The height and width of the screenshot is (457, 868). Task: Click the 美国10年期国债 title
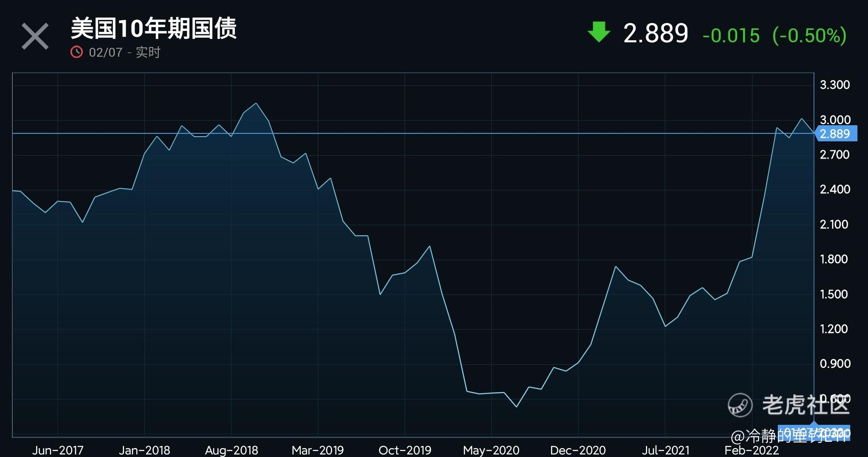154,29
